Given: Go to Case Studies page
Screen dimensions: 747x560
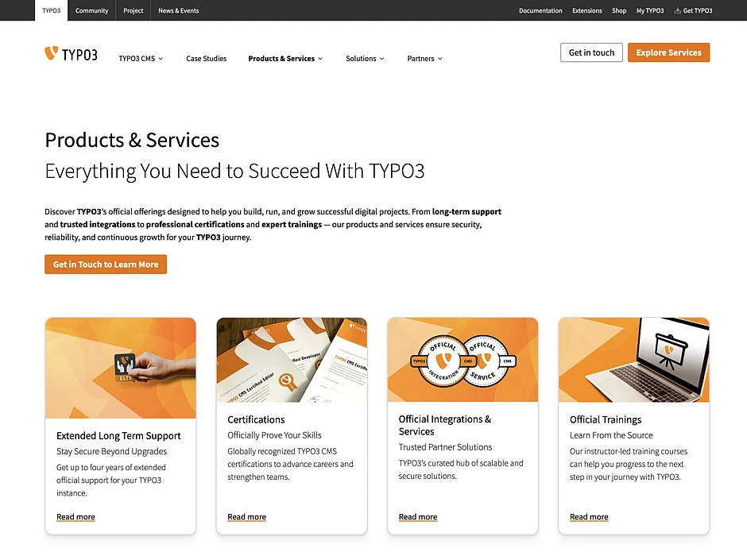Looking at the screenshot, I should (207, 59).
